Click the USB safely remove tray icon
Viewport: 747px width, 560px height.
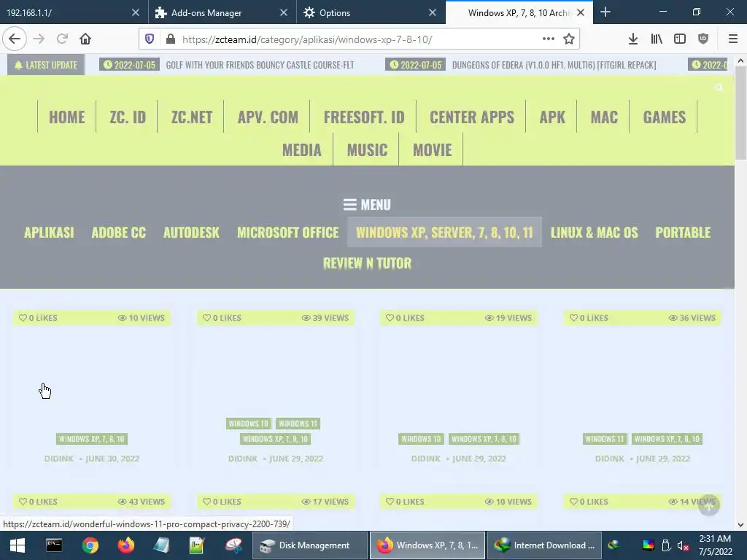pos(666,545)
